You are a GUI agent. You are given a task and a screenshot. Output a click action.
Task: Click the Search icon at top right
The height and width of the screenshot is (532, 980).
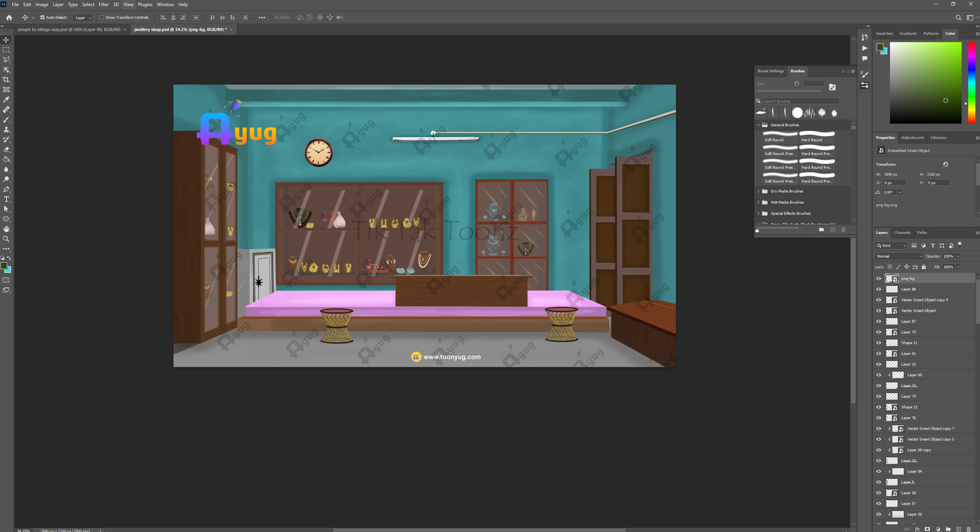click(x=959, y=18)
